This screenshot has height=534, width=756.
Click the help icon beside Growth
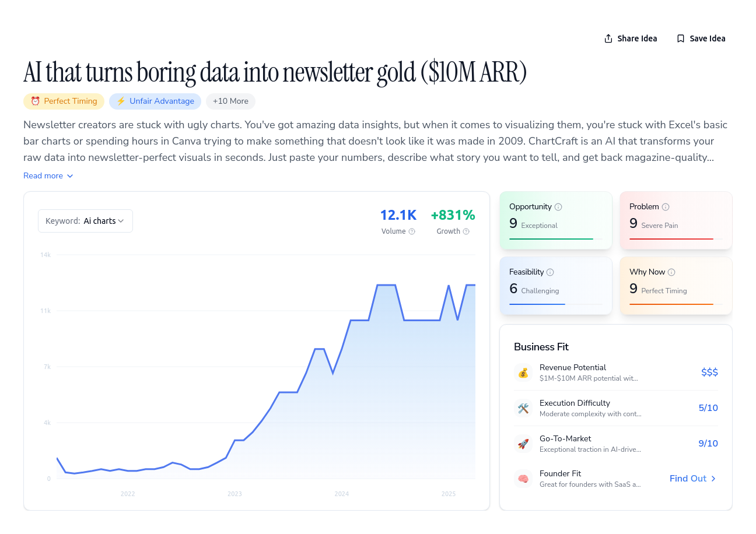pos(466,231)
